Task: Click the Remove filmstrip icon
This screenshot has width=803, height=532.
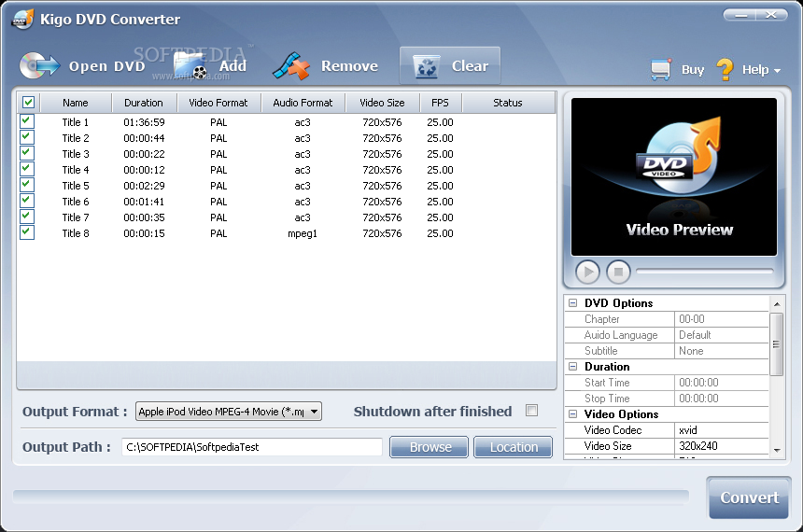Action: (291, 66)
